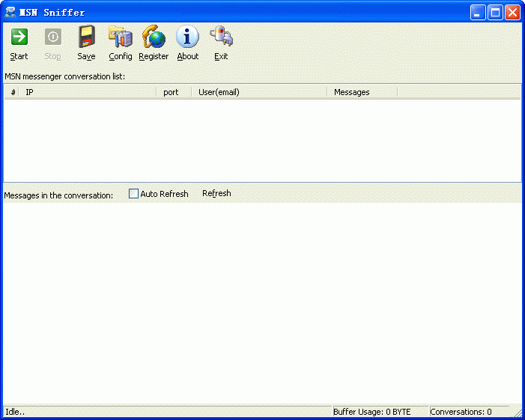Image resolution: width=525 pixels, height=420 pixels.
Task: Minimize the MSN Sniffer window
Action: (x=478, y=13)
